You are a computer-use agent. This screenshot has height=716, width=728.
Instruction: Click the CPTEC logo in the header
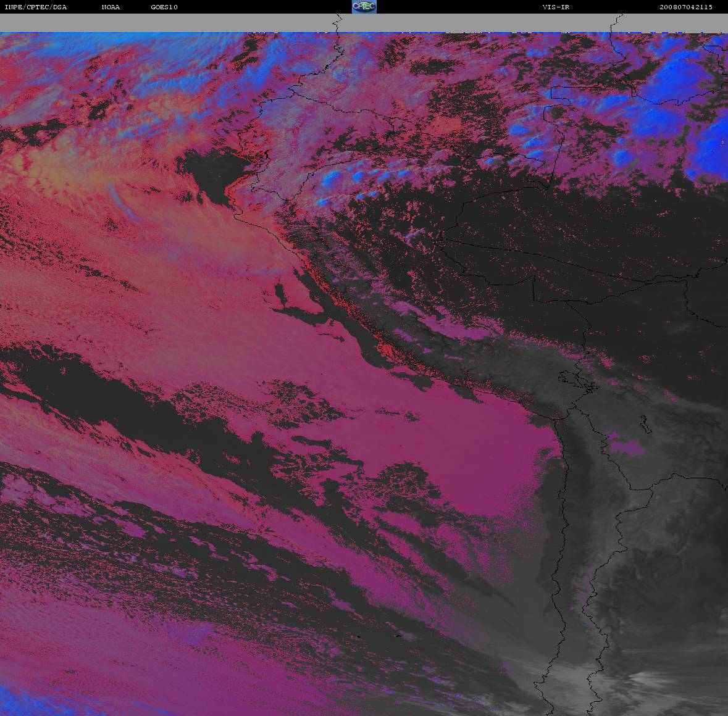coord(364,7)
